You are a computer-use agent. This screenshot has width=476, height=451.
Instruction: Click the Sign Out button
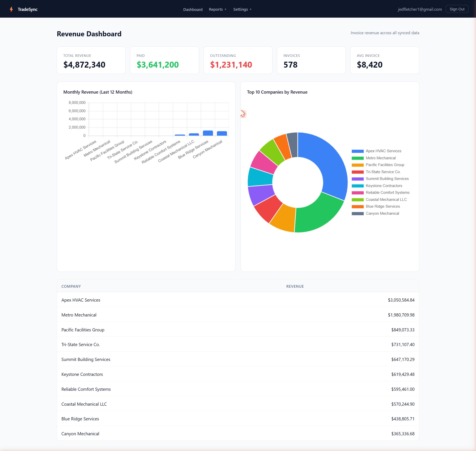point(457,9)
